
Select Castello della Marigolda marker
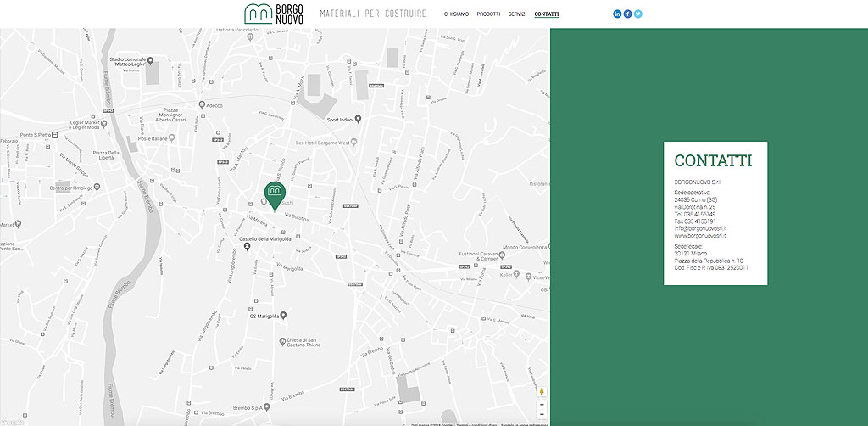point(248,246)
